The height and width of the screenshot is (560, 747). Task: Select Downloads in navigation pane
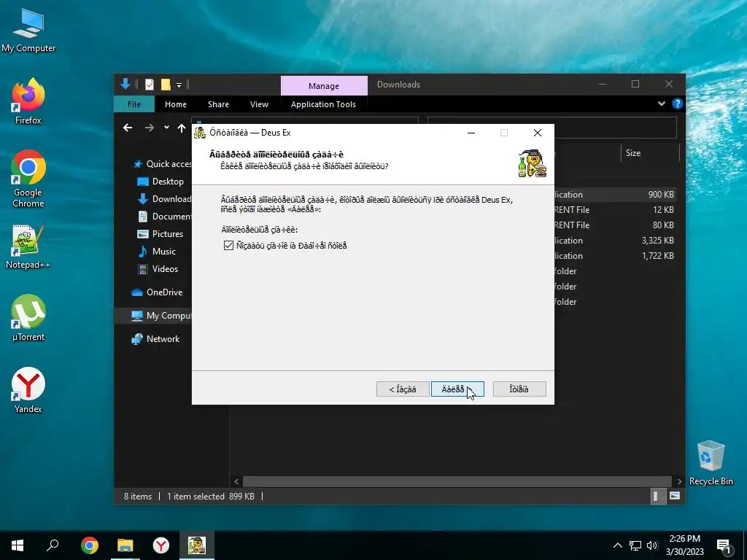(x=164, y=199)
